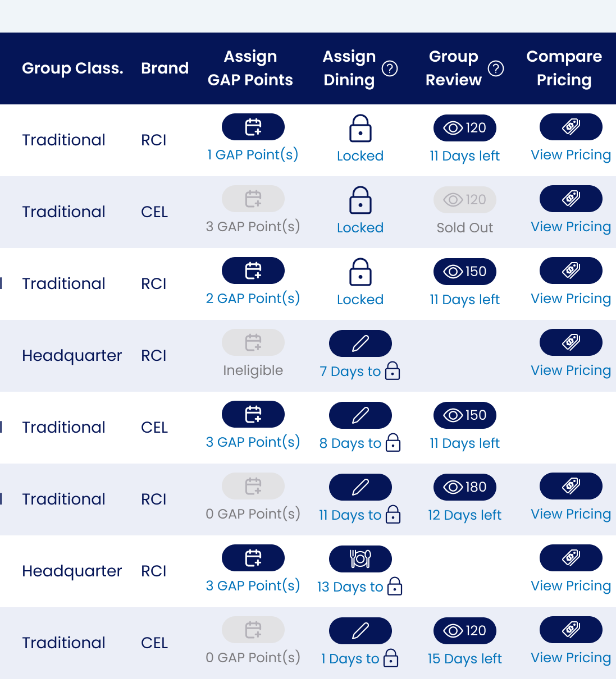Viewport: 616px width, 683px height.
Task: Open the locked dining icon on the first RCI row
Action: (360, 129)
